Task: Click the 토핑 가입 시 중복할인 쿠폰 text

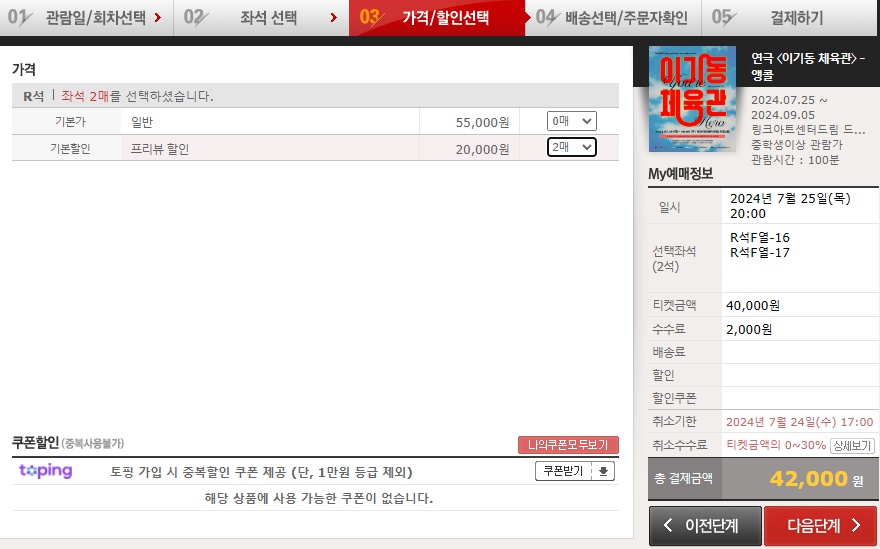Action: point(261,472)
